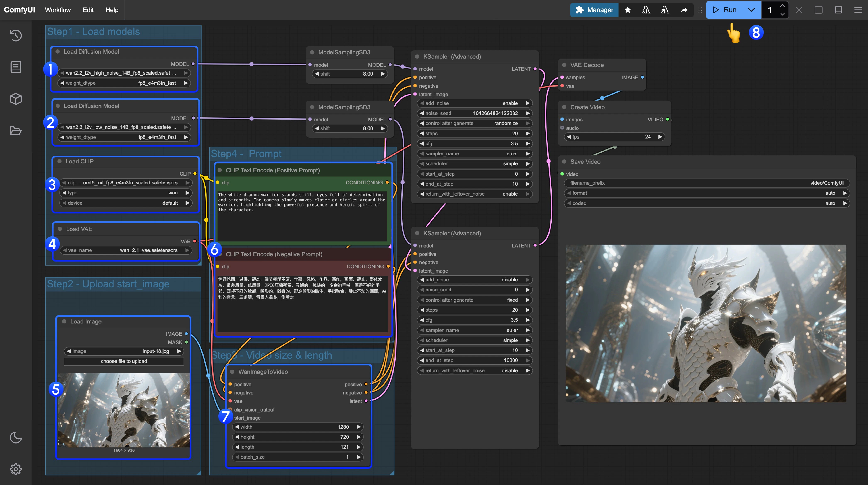Toggle add_noise in top KSampler
This screenshot has height=485, width=868.
pos(474,103)
